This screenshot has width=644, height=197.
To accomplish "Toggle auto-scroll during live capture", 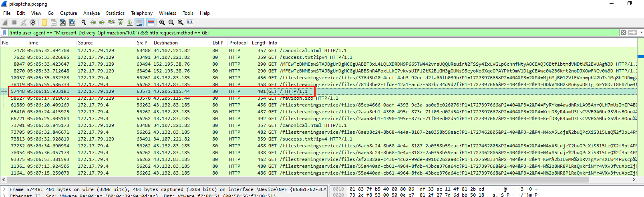I will point(139,22).
